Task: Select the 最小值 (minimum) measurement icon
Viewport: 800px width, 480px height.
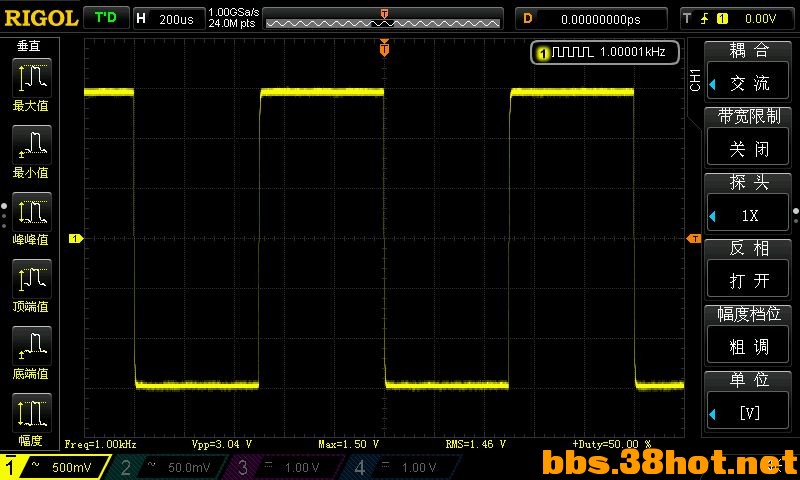Action: click(x=32, y=145)
